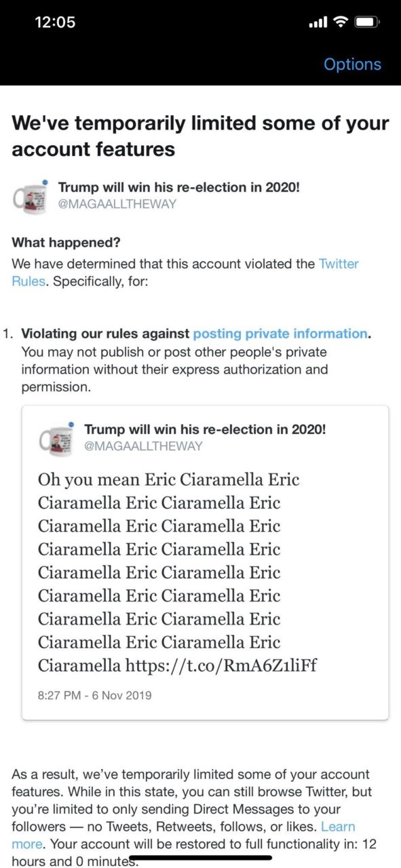Open the posting private information link

(281, 334)
